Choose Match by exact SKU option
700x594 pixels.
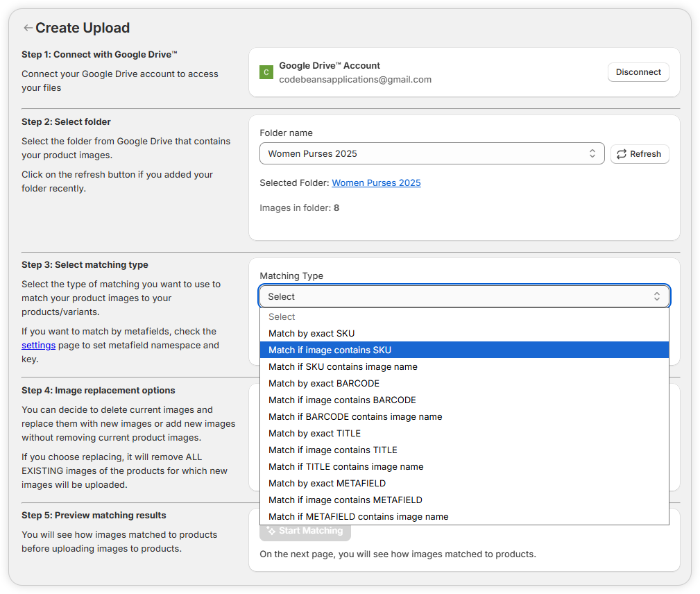[x=311, y=333]
